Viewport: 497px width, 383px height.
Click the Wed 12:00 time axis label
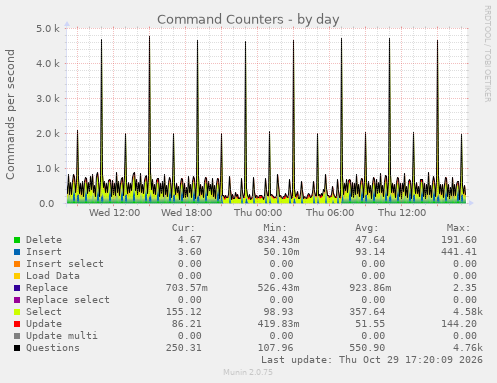click(114, 213)
